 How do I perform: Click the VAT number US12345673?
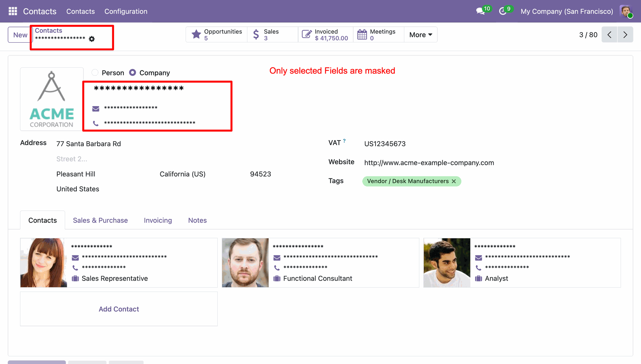tap(385, 144)
